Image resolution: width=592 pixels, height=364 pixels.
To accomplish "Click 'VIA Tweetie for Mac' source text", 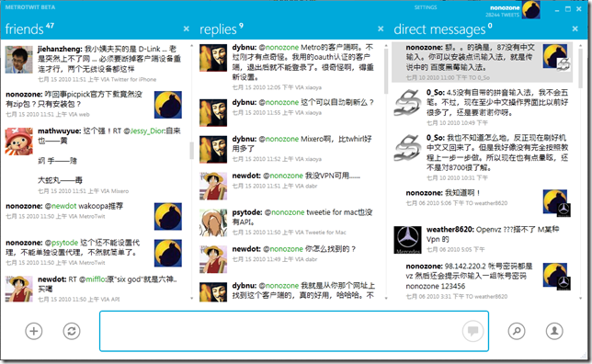I will pos(321,233).
